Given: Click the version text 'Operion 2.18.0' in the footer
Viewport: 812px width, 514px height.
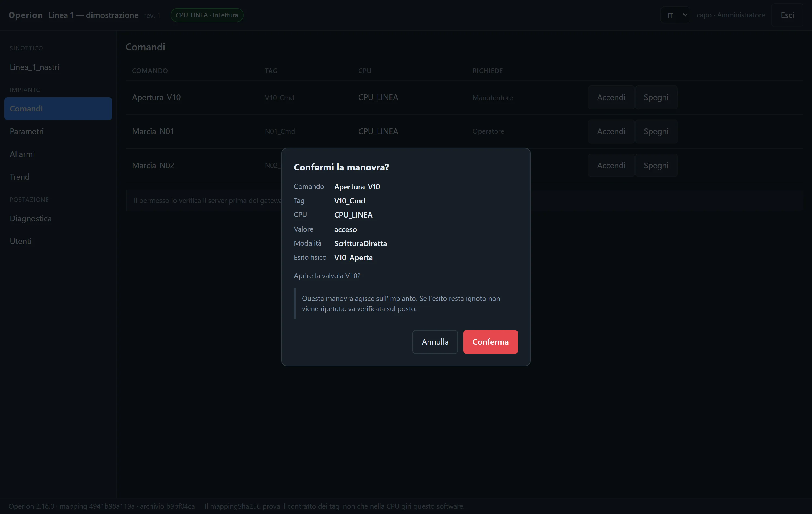Looking at the screenshot, I should pos(31,506).
